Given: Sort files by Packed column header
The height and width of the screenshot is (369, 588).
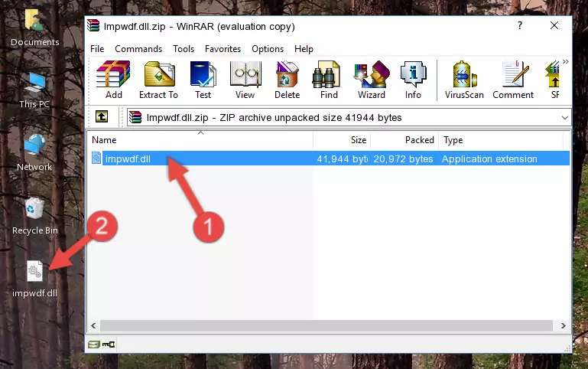Looking at the screenshot, I should (x=404, y=140).
